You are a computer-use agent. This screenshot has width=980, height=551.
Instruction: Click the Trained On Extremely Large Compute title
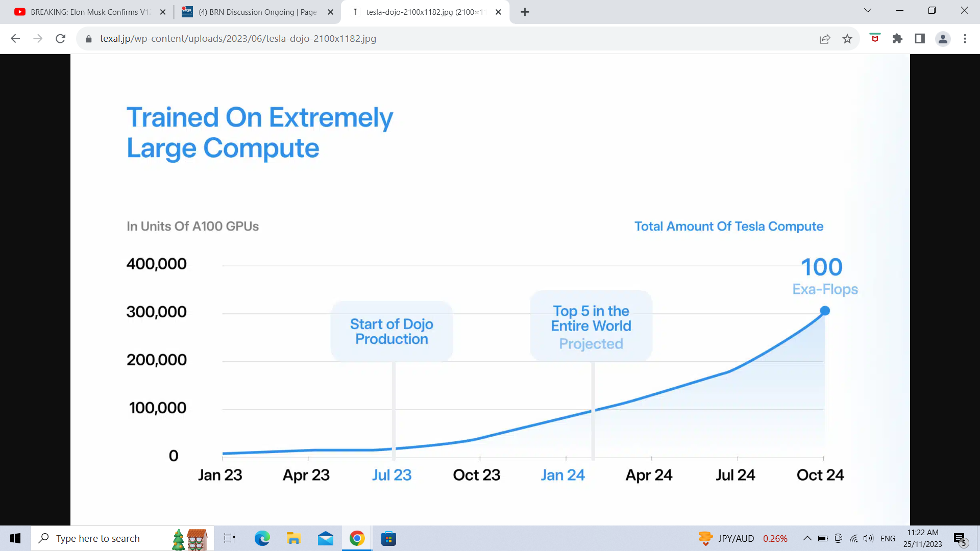coord(260,133)
